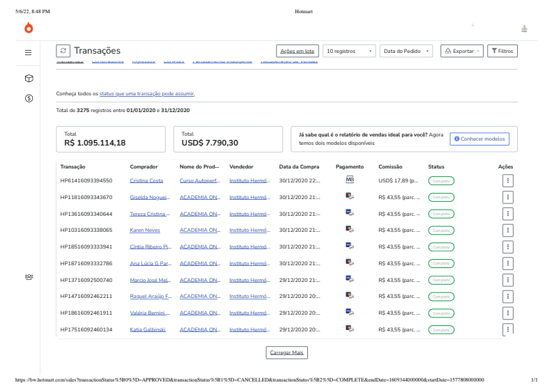Open buyer link Valéria Bernini
Image resolution: width=554 pixels, height=392 pixels.
(x=150, y=313)
